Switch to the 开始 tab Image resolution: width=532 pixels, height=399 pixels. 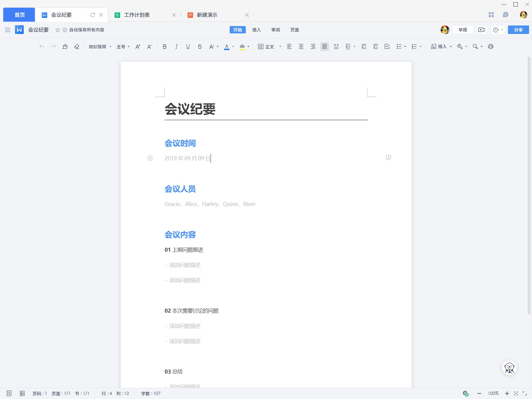coord(238,30)
